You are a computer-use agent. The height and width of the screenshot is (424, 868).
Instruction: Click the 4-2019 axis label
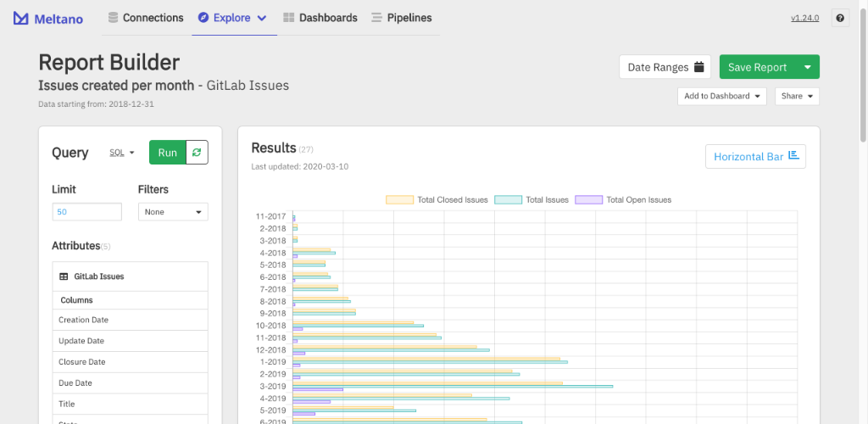point(274,399)
